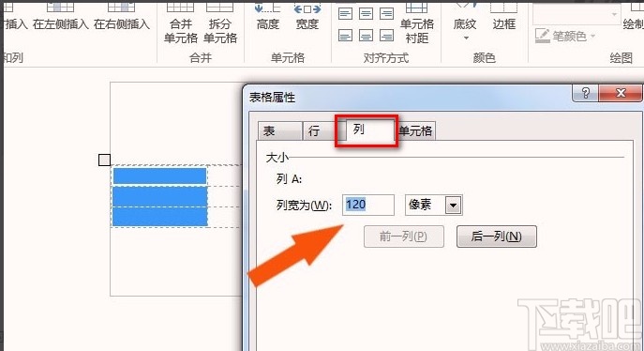Close the Table Properties dialog

click(x=621, y=93)
